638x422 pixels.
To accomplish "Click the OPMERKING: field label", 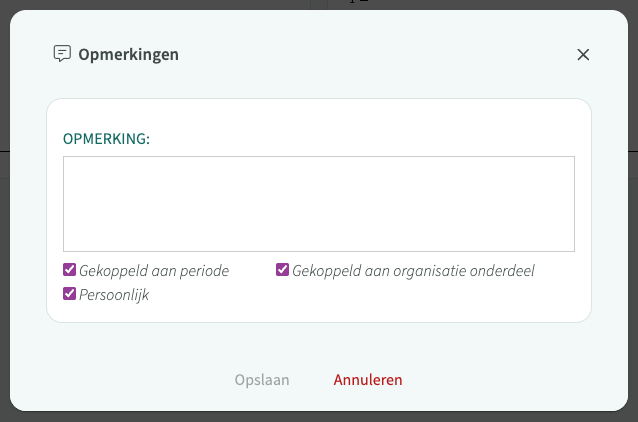I will click(106, 138).
